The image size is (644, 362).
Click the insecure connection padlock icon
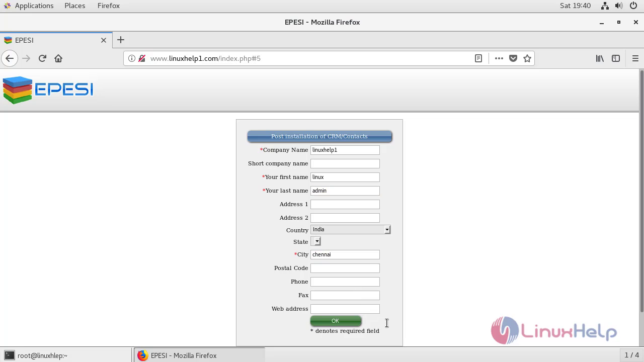point(141,58)
